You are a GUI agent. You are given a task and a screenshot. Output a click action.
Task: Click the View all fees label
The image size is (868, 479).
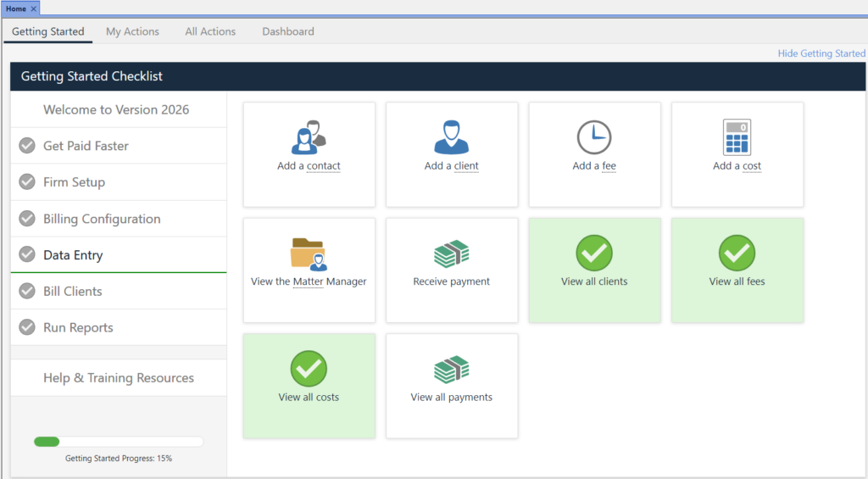click(x=737, y=281)
